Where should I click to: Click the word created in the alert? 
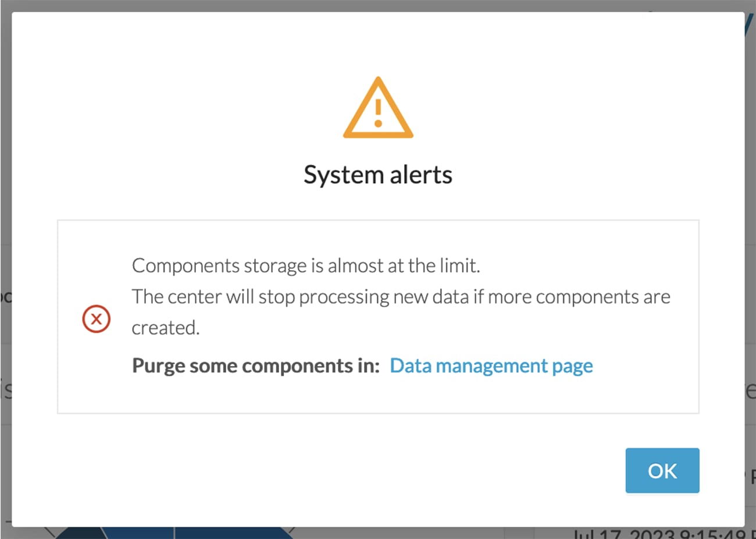pyautogui.click(x=166, y=328)
